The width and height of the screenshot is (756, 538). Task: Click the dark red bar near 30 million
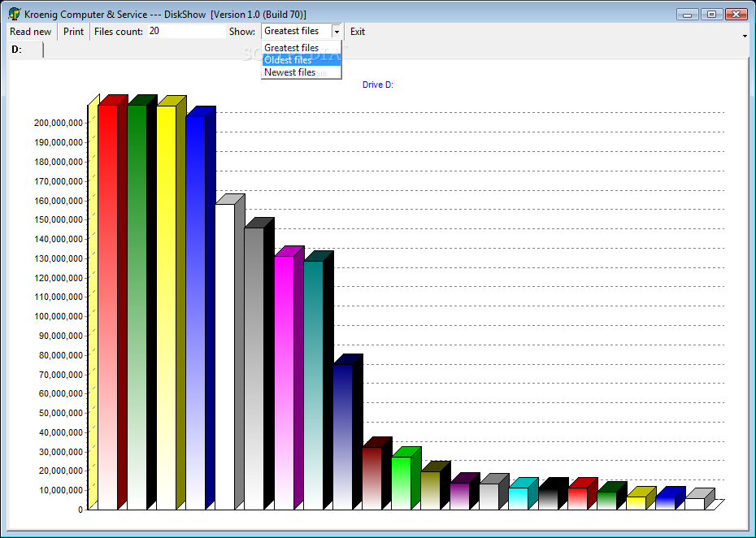point(372,478)
